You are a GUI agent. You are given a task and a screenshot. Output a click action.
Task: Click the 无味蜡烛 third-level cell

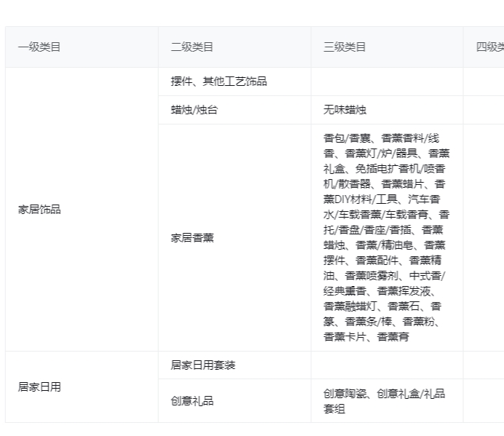tap(345, 110)
